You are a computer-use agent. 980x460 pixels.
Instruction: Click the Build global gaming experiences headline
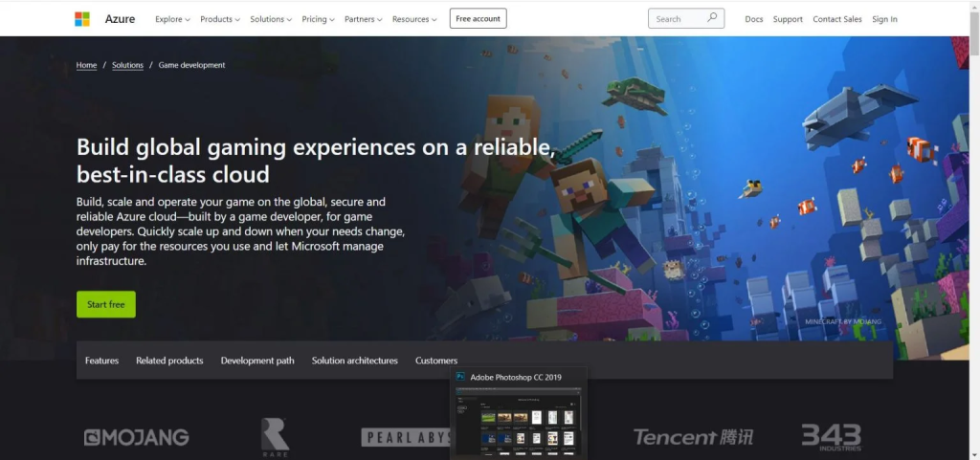316,161
